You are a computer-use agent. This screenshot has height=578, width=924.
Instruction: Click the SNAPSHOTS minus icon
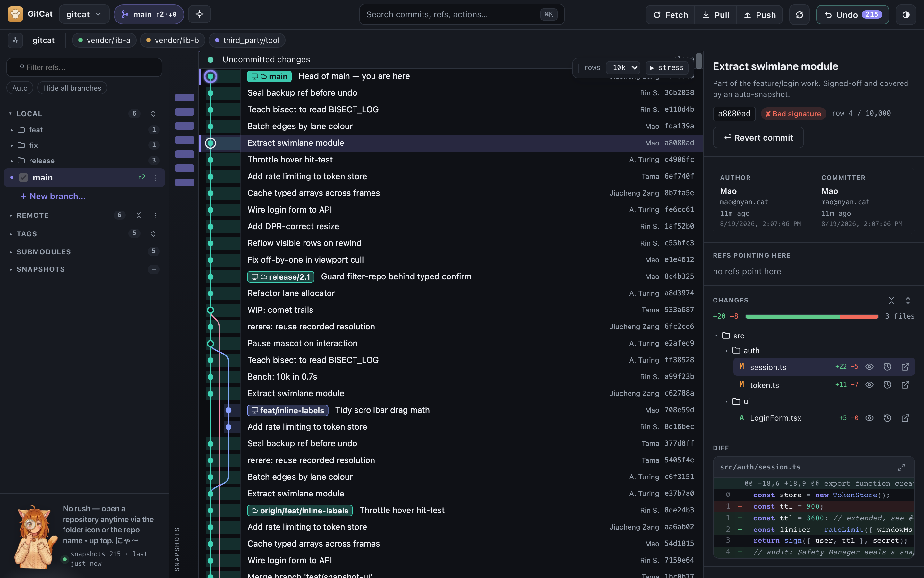(153, 269)
